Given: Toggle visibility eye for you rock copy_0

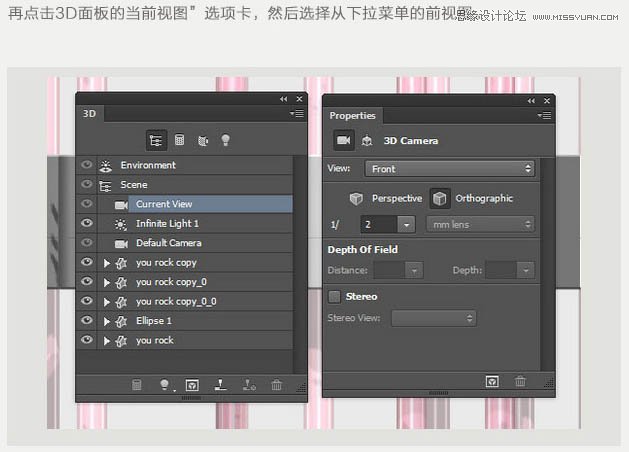Looking at the screenshot, I should (x=87, y=281).
